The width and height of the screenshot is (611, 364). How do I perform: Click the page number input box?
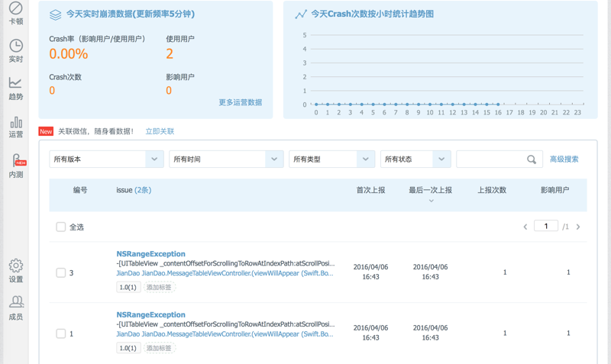(546, 226)
